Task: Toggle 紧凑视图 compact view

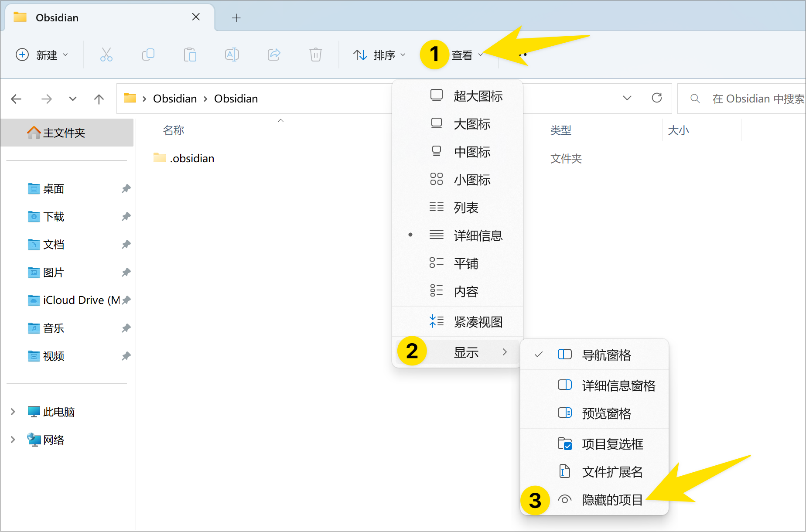Action: (458, 322)
